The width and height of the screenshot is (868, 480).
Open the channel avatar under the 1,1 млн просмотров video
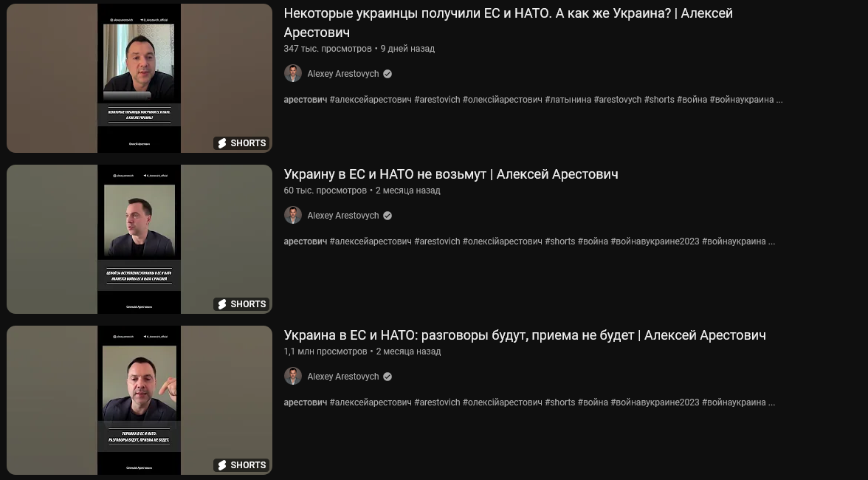[x=293, y=377]
